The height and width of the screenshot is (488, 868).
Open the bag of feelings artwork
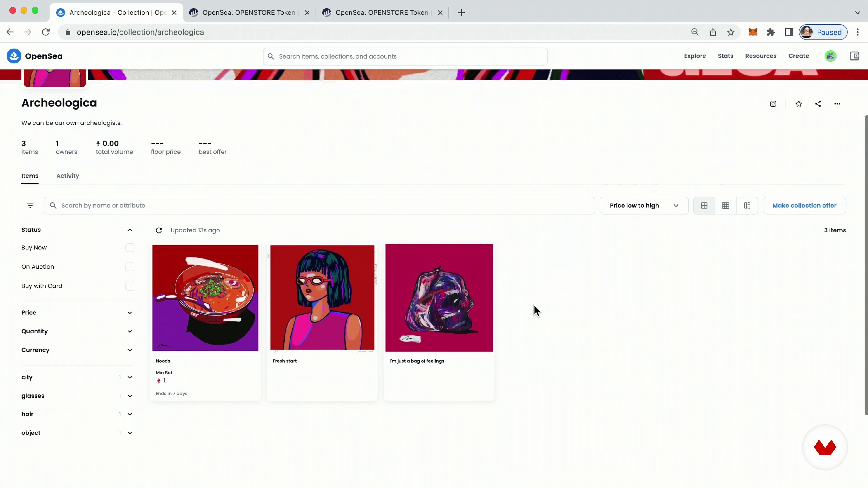click(439, 298)
